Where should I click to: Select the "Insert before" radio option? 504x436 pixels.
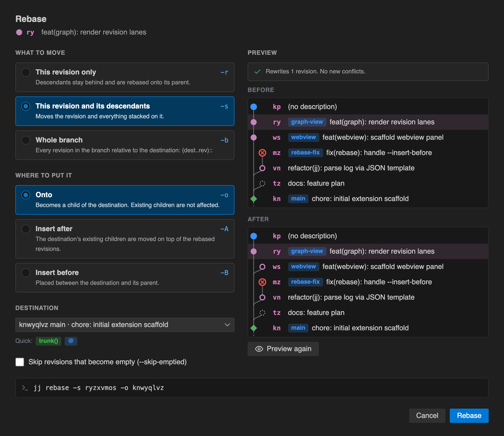pyautogui.click(x=26, y=273)
